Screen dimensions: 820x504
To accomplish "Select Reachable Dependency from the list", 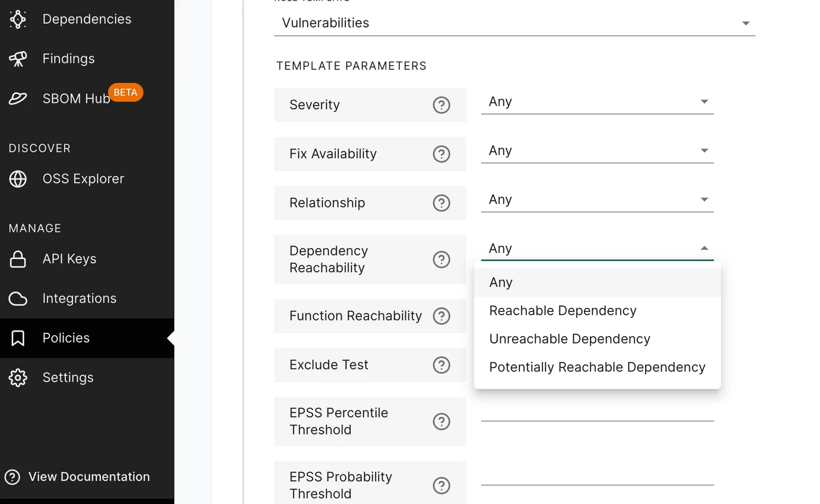I will [562, 310].
